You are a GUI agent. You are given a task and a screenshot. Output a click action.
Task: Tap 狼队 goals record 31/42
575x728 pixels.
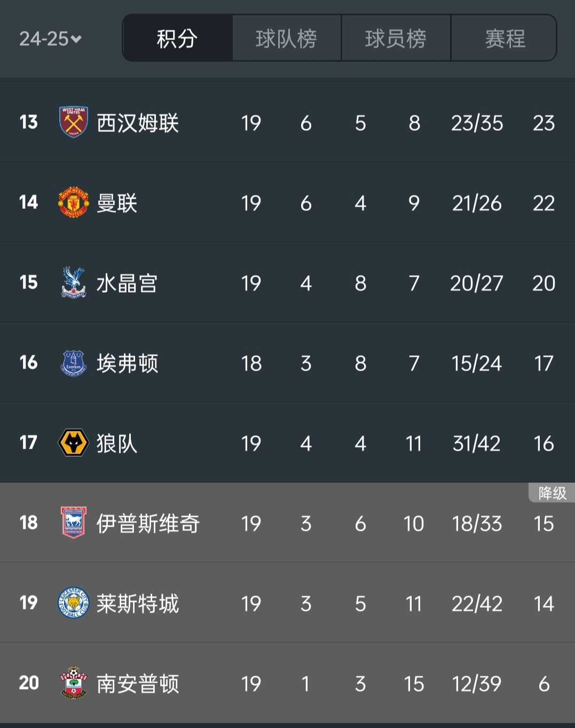(476, 443)
